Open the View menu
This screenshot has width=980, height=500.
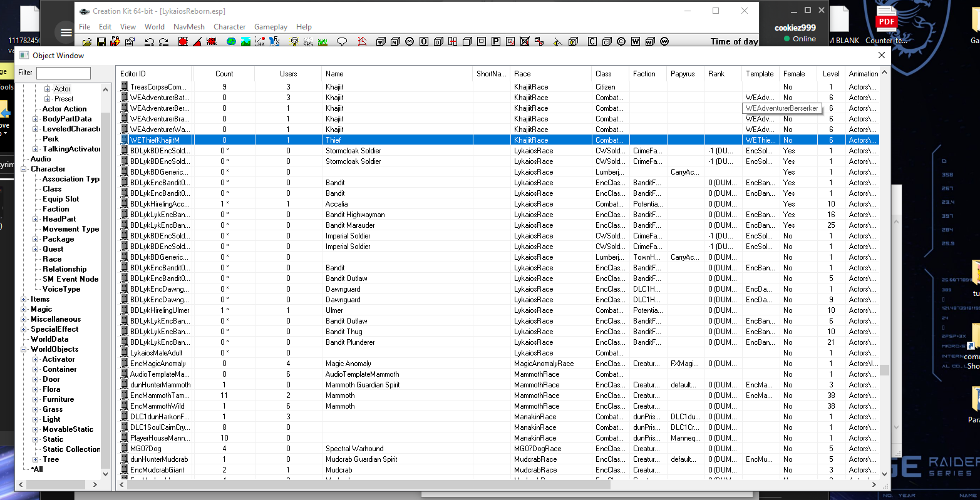(x=128, y=27)
